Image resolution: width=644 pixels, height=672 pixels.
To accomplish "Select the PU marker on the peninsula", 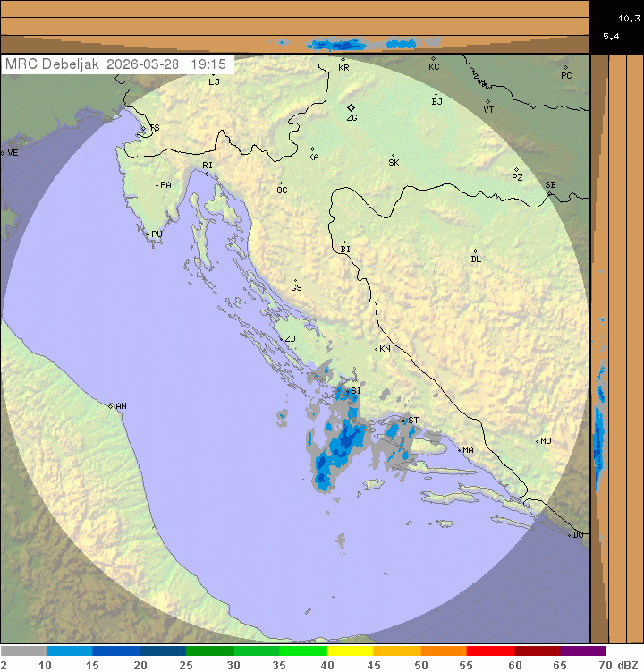I will [x=147, y=234].
